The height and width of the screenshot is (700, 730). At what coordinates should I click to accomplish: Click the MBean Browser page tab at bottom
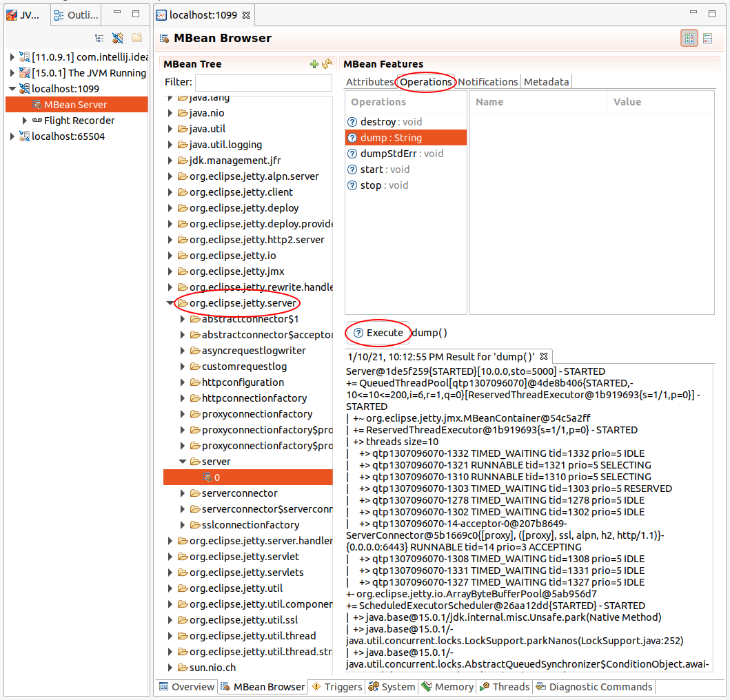(263, 686)
